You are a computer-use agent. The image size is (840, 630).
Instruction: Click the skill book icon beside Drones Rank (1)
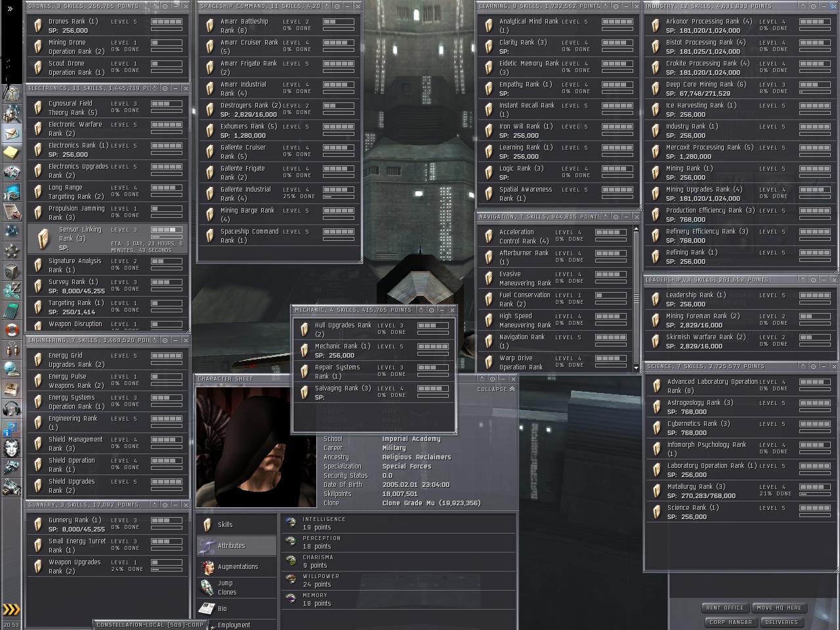[39, 26]
